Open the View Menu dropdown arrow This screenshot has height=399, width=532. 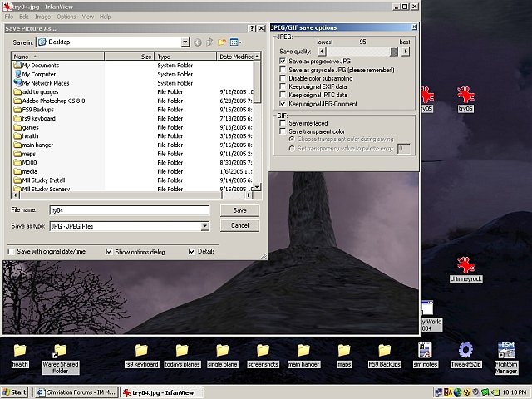click(x=241, y=42)
